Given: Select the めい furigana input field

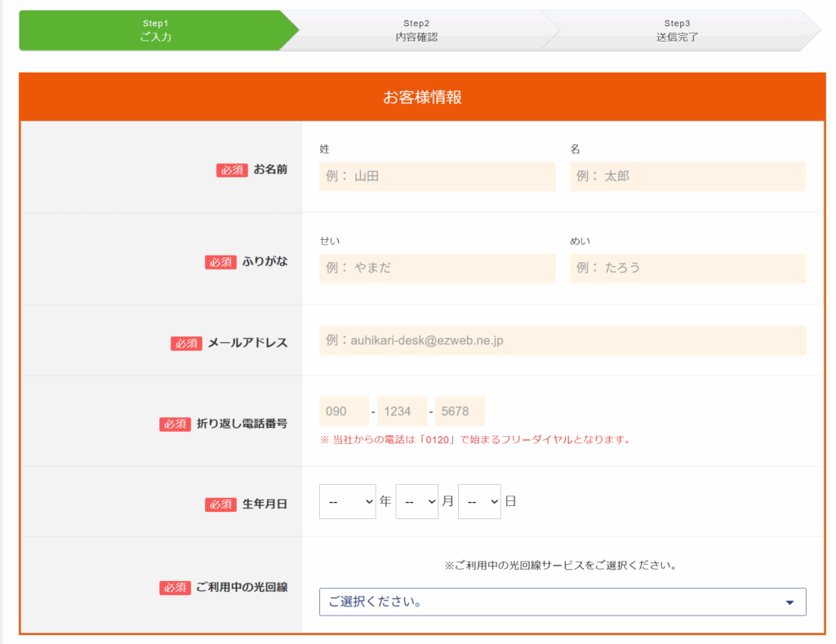Looking at the screenshot, I should (x=688, y=268).
